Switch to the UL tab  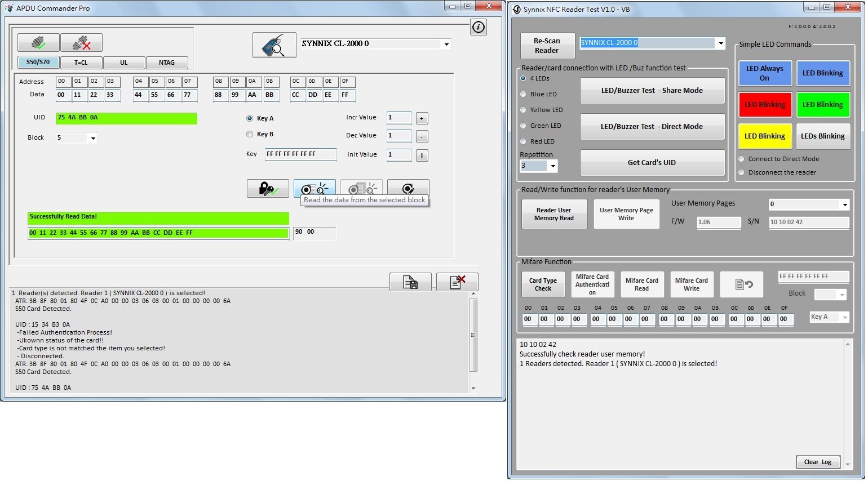point(124,63)
